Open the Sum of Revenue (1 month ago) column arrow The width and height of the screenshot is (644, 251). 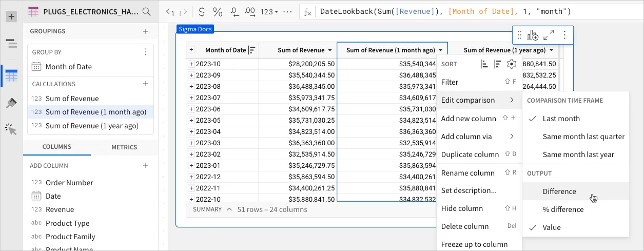pos(441,50)
